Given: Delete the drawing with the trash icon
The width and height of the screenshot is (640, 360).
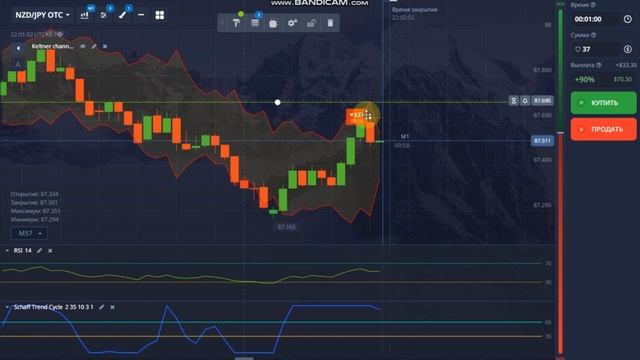Looking at the screenshot, I should (330, 23).
